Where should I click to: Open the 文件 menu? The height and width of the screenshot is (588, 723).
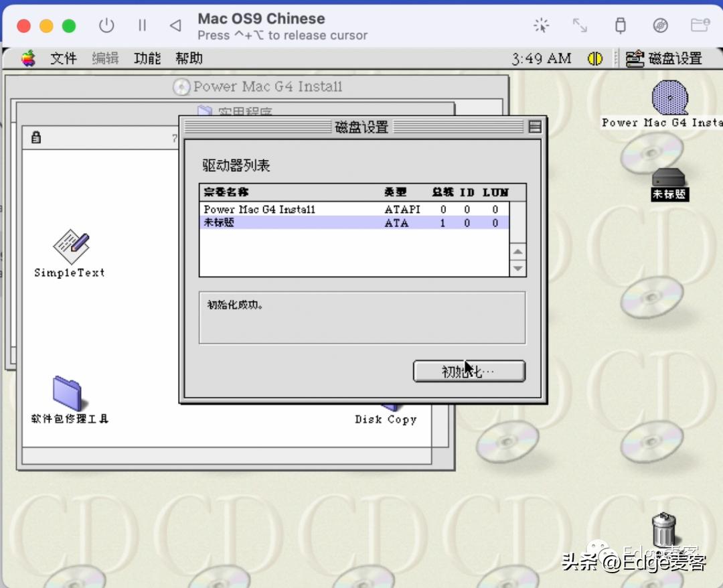click(x=64, y=59)
